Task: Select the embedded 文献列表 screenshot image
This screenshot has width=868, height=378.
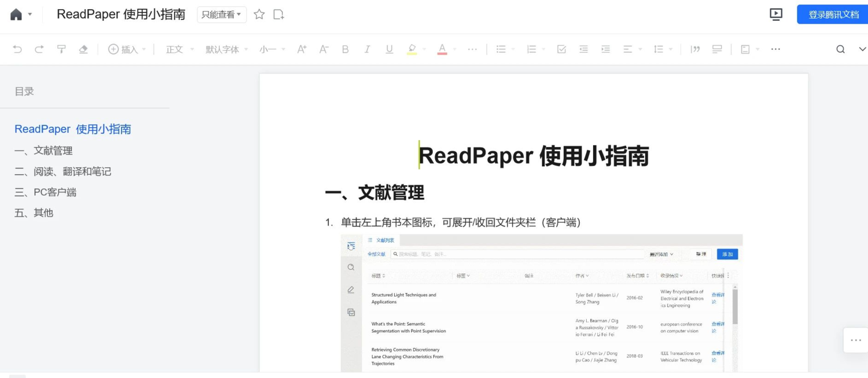Action: coord(542,303)
